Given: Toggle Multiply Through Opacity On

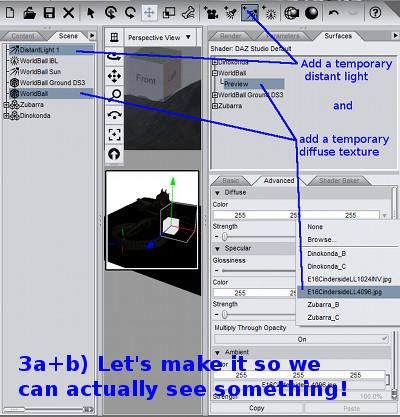Looking at the screenshot, I should click(x=302, y=339).
